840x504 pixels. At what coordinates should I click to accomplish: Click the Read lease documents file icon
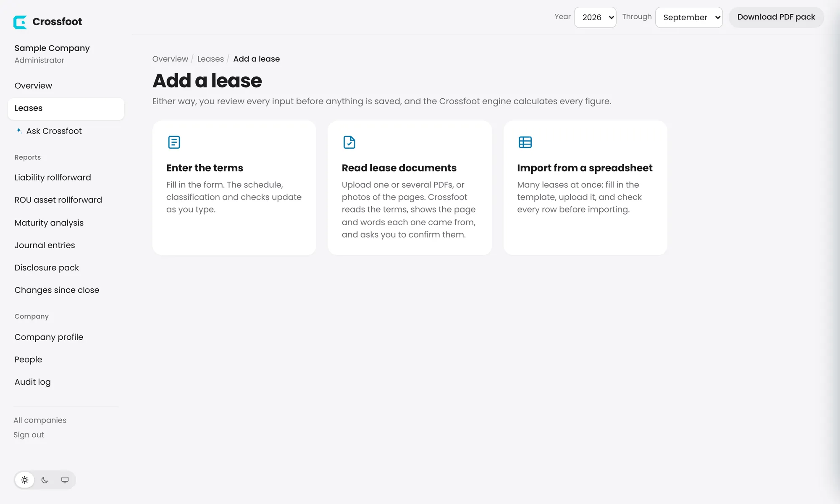[349, 142]
